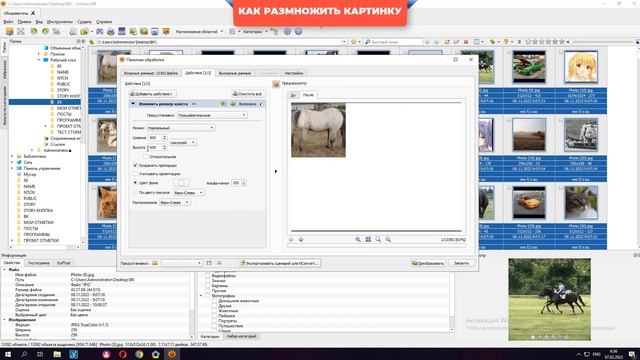Click the move-down icon in action header
Image resolution: width=640 pixels, height=360 pixels.
point(233,104)
